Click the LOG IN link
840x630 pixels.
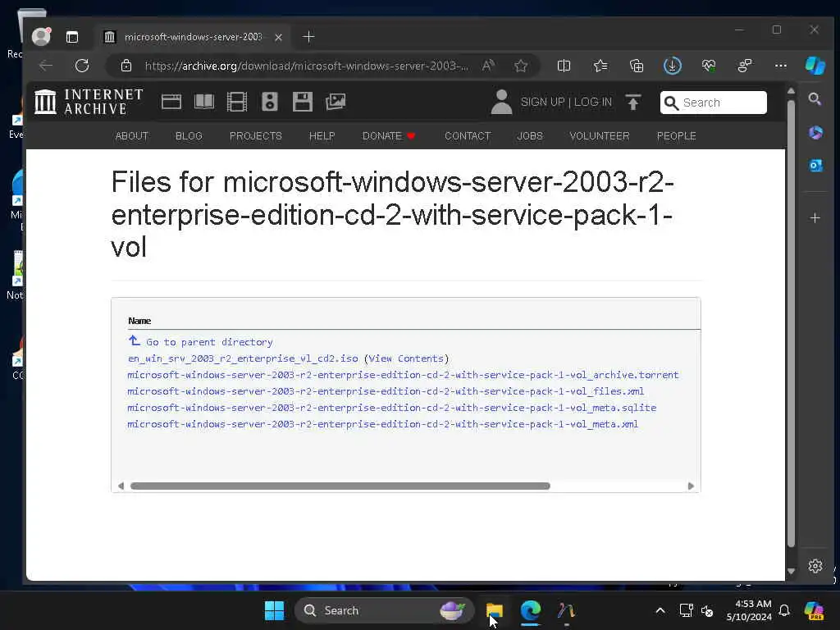[592, 103]
